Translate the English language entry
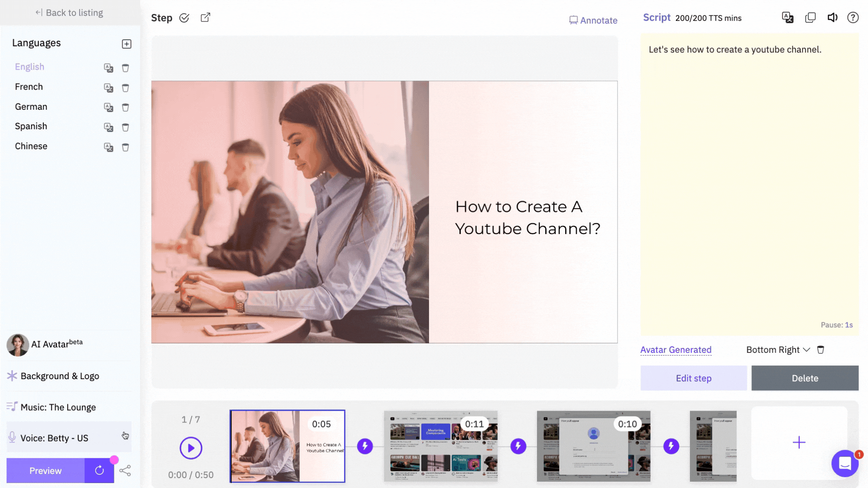Viewport: 868px width, 488px height. pos(108,68)
